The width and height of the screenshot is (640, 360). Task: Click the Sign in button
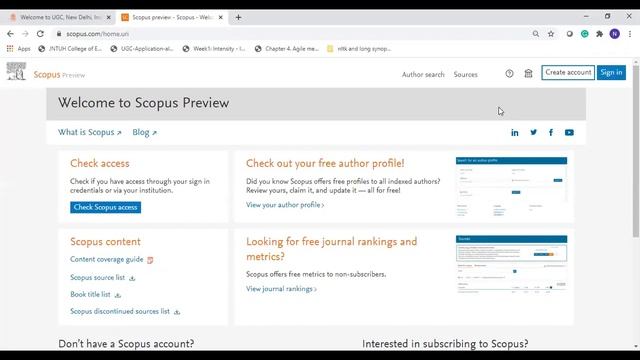611,73
